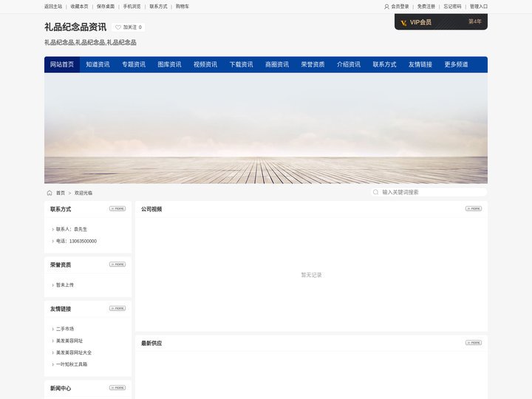Open the 图库资讯 nav tab
The width and height of the screenshot is (532, 399).
[169, 64]
